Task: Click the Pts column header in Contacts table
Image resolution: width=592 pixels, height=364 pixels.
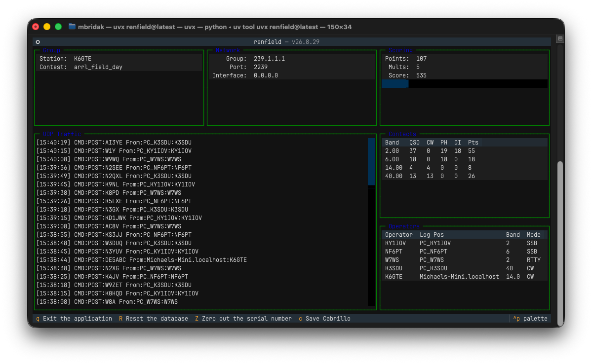Action: (x=473, y=143)
